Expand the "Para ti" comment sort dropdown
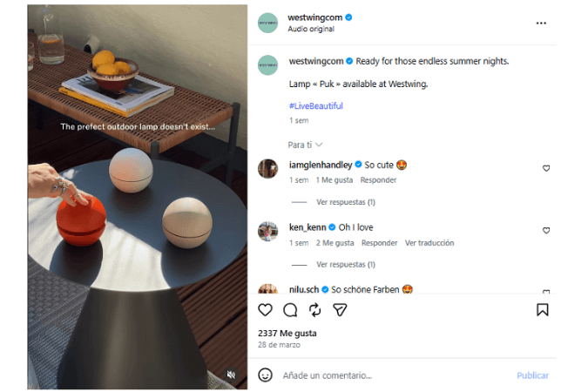 [x=305, y=145]
